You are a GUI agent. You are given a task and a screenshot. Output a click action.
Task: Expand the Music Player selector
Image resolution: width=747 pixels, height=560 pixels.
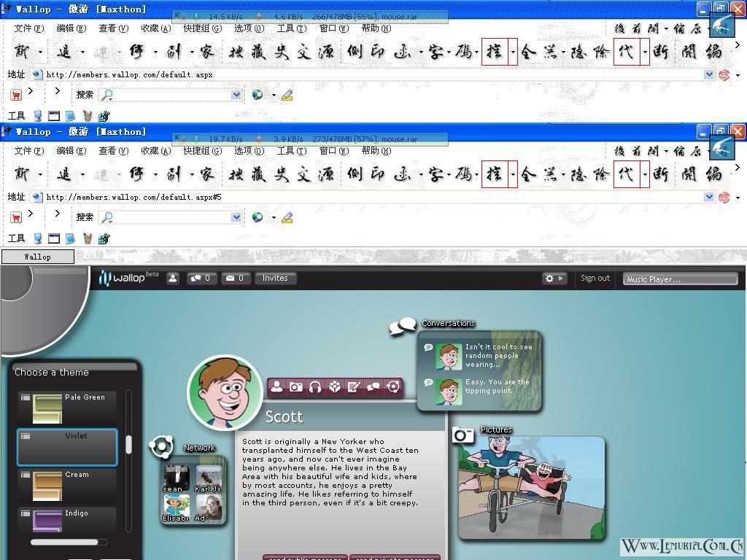click(x=681, y=279)
